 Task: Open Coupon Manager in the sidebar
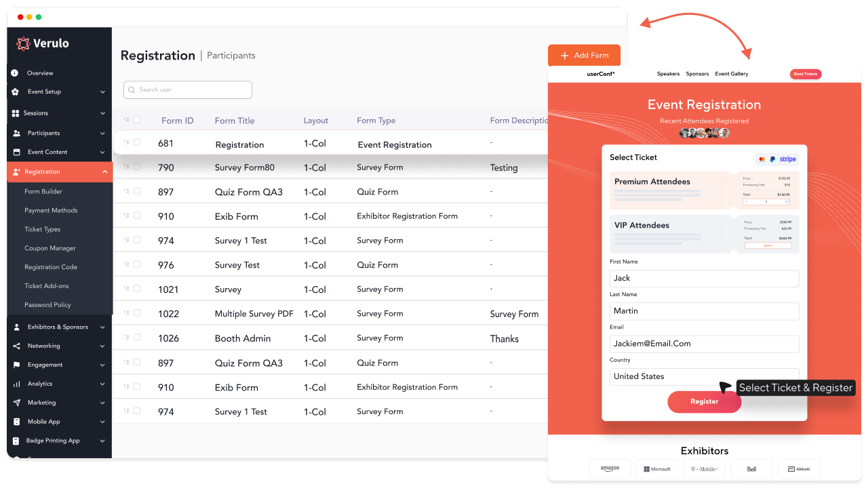(50, 249)
